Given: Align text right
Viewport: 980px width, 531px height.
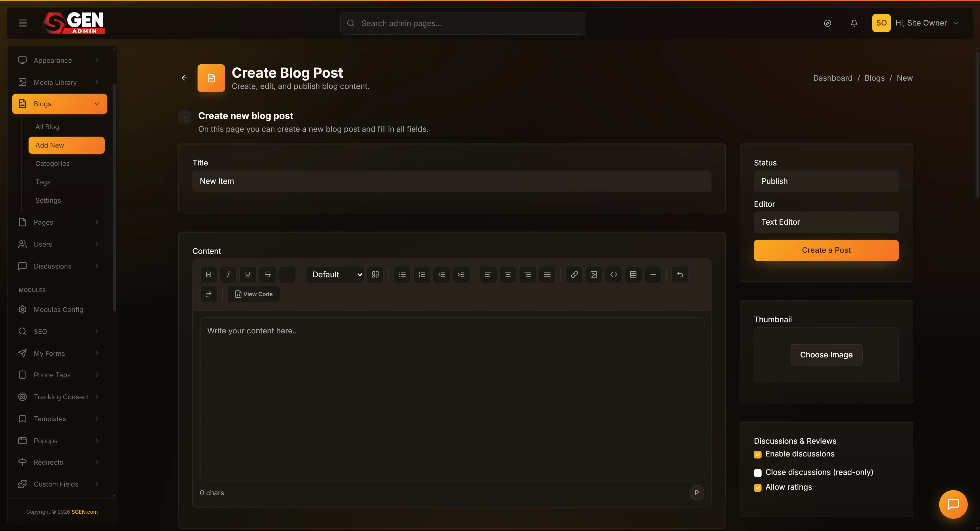Looking at the screenshot, I should pos(528,274).
